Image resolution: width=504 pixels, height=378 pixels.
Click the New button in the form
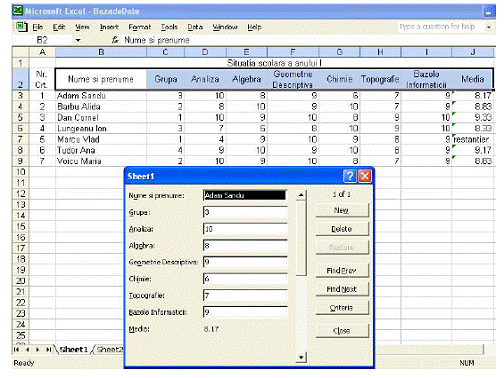pyautogui.click(x=342, y=210)
